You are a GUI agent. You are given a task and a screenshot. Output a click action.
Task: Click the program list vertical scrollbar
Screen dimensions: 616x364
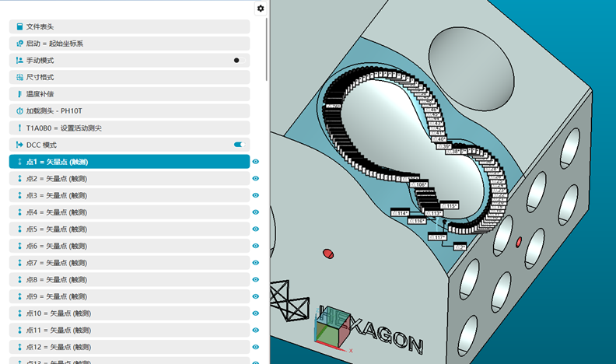point(267,47)
